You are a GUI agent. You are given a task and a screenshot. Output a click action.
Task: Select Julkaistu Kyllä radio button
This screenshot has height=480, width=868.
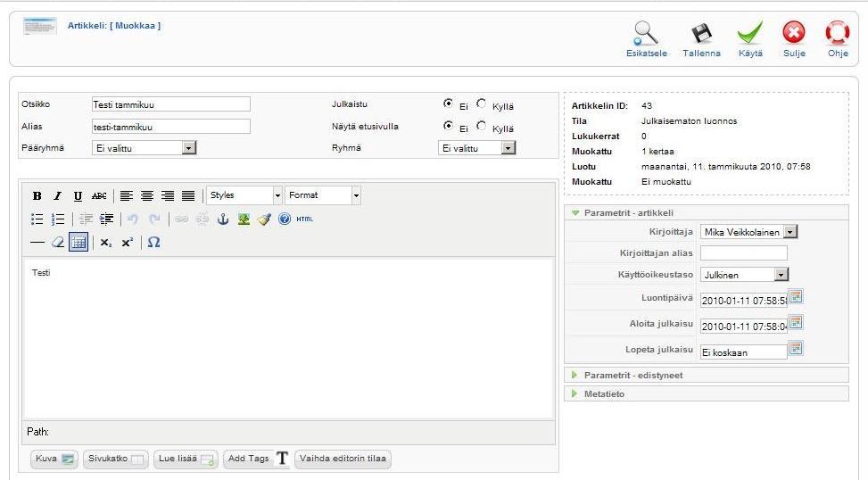click(482, 103)
